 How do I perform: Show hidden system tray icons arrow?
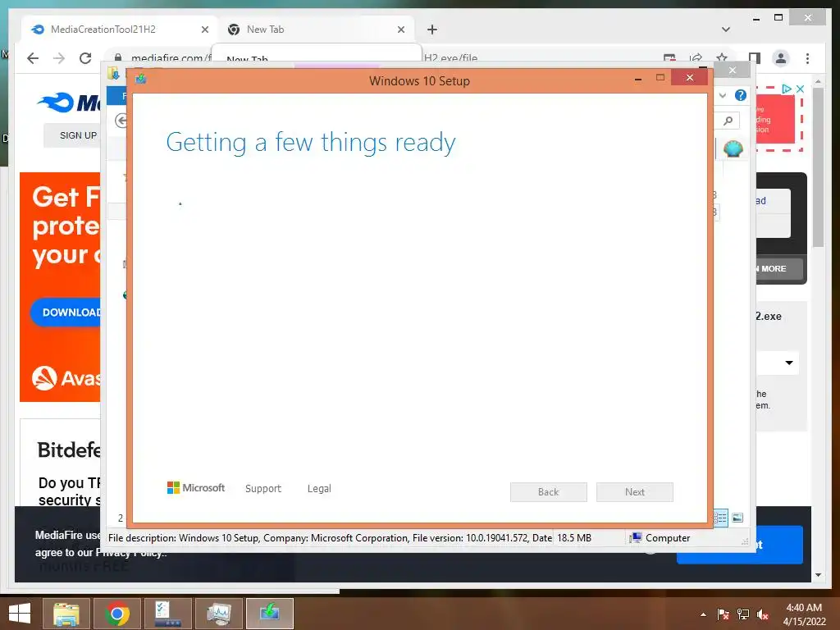703,614
